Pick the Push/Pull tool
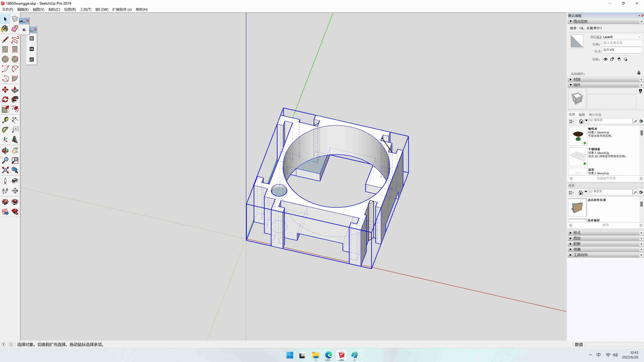The height and width of the screenshot is (362, 644). [x=15, y=90]
